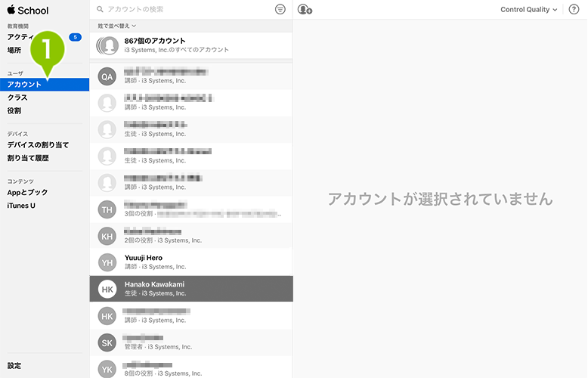Open the 姓で並べ替え sort dropdown
This screenshot has height=378, width=588.
tap(116, 26)
